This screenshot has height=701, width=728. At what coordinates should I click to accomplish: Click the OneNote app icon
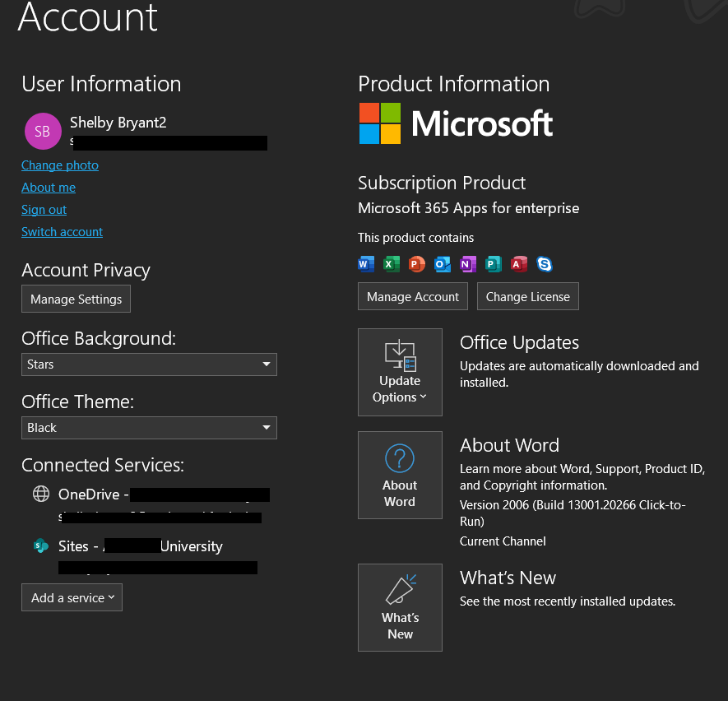tap(467, 264)
